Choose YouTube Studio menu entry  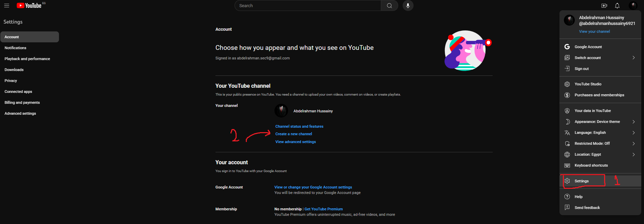[600, 84]
